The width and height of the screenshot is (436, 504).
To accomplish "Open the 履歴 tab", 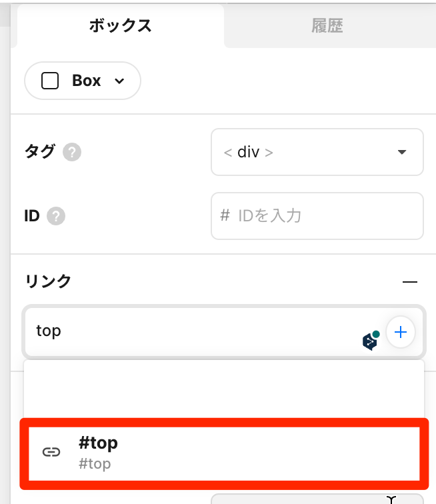I will 327,26.
